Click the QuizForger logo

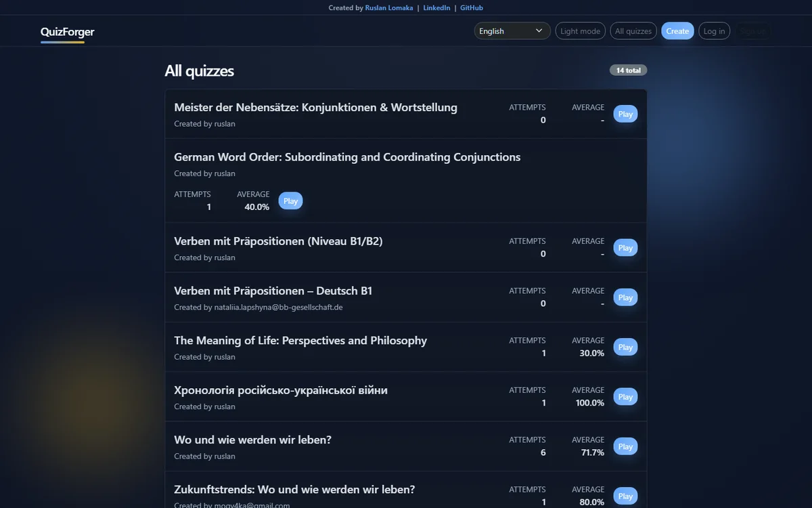pos(67,32)
